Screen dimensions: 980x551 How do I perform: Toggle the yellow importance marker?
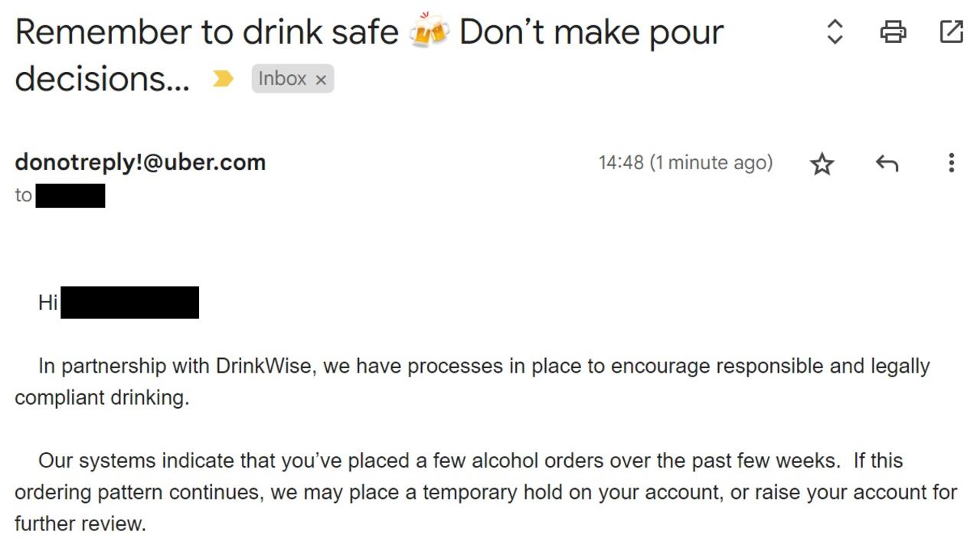click(x=223, y=78)
